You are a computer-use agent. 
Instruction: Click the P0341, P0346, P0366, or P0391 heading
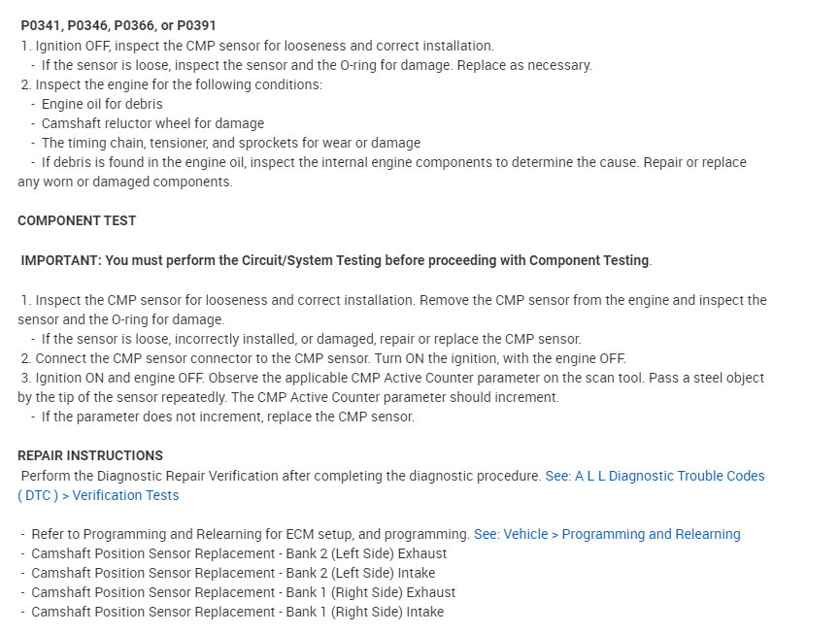tap(118, 25)
